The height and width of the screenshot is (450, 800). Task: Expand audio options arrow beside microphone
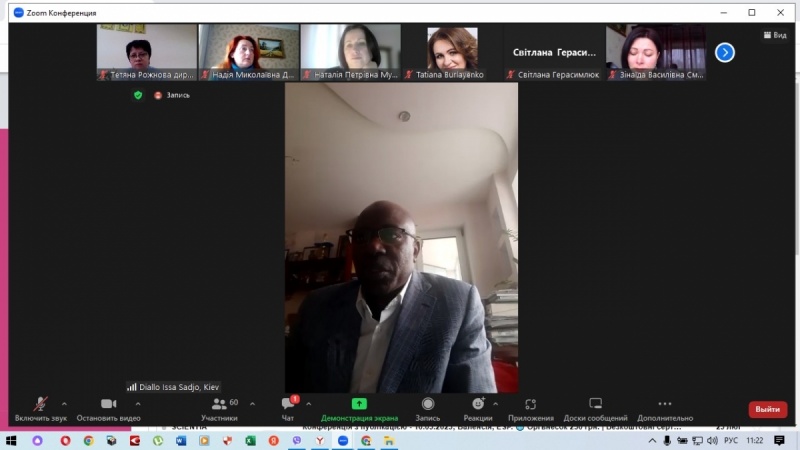click(65, 404)
